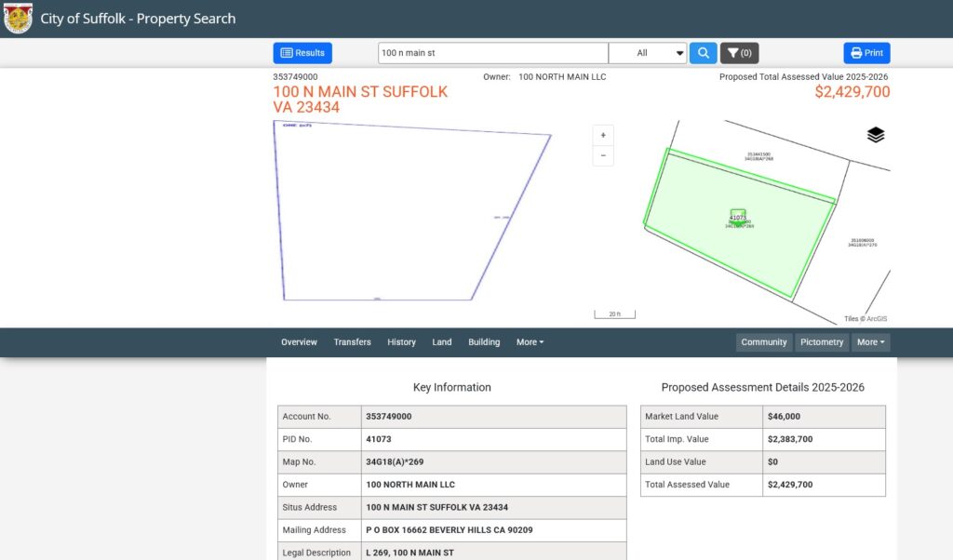Click the Key Information heading
Image resolution: width=953 pixels, height=560 pixels.
point(451,387)
